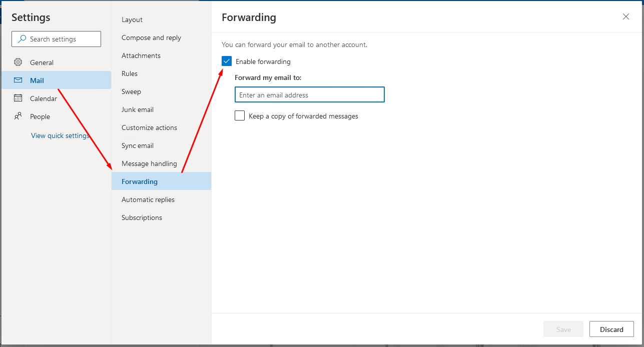Close the Settings dialog with X
Image resolution: width=644 pixels, height=347 pixels.
tap(625, 16)
